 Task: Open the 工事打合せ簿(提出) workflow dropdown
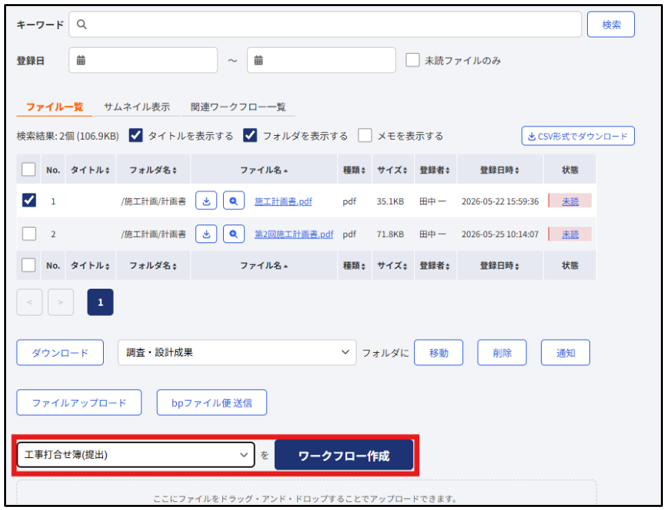coord(136,455)
